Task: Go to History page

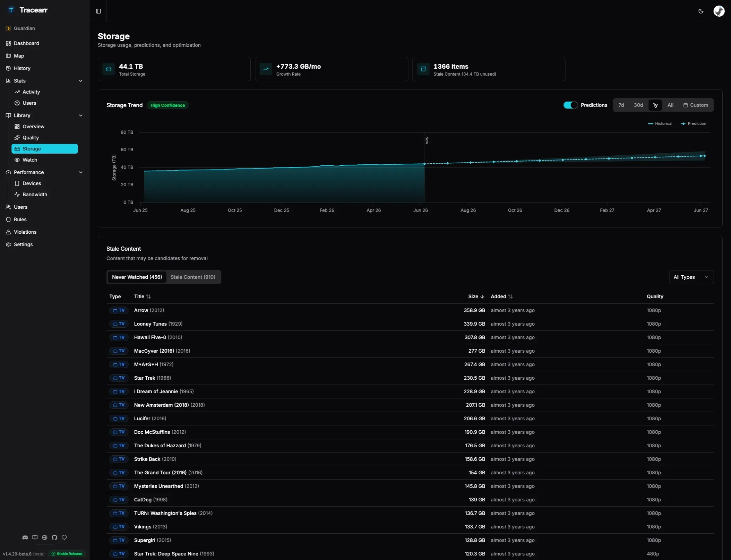Action: [44, 68]
